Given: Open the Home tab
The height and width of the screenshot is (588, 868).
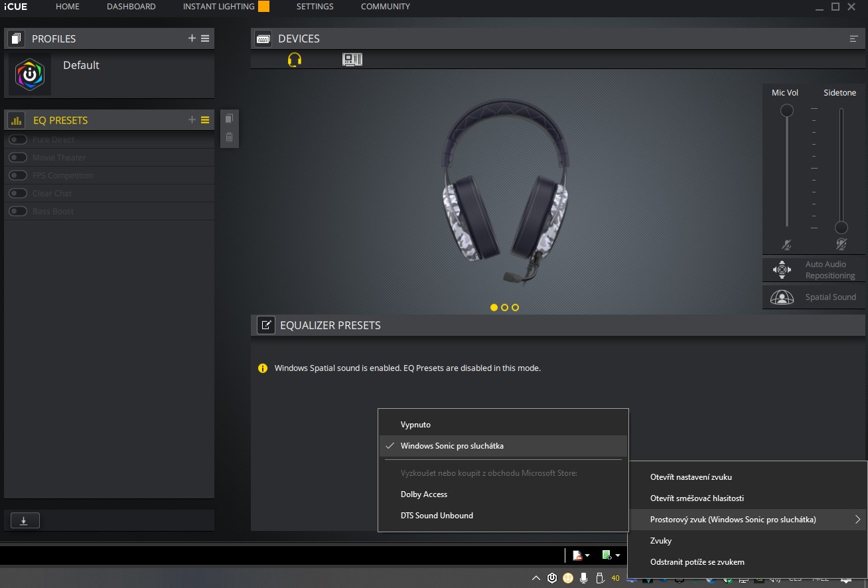Looking at the screenshot, I should click(x=68, y=7).
